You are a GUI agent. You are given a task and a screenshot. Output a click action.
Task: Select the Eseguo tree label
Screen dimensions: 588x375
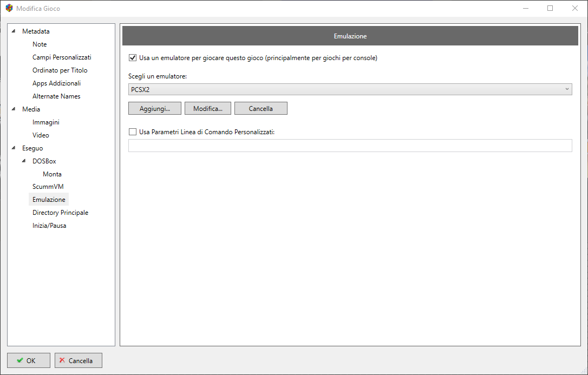click(32, 148)
